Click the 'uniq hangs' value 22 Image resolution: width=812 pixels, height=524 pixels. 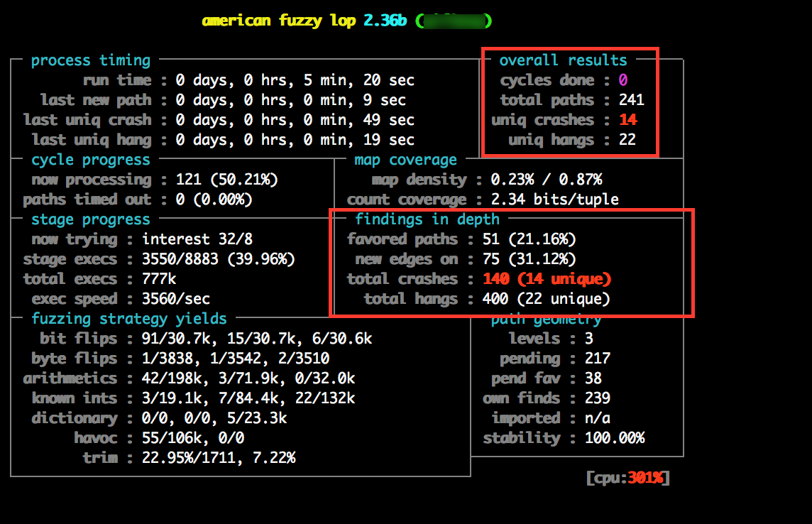pyautogui.click(x=627, y=140)
